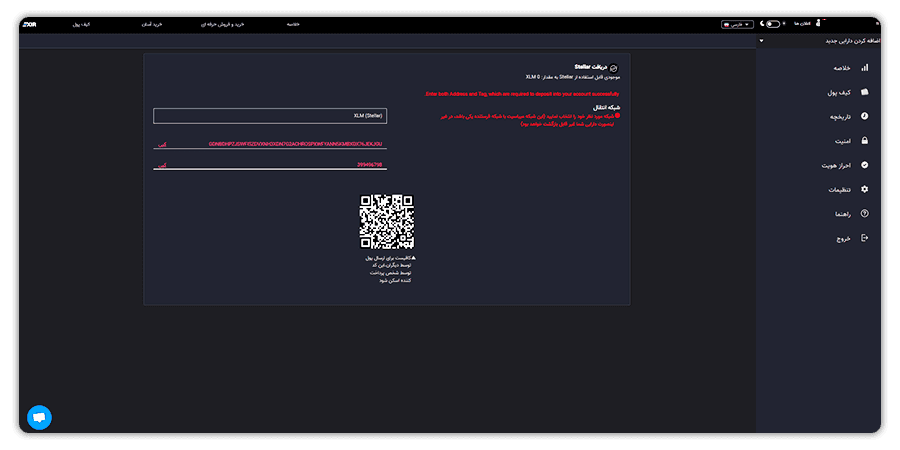This screenshot has width=900, height=450.
Task: Click the دریافت Stellar title
Action: 591,67
